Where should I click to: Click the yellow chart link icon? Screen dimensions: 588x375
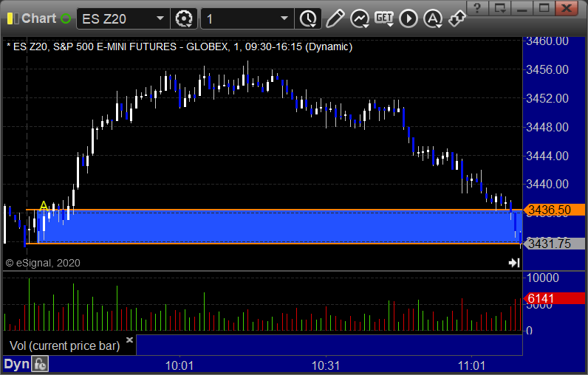pyautogui.click(x=13, y=18)
